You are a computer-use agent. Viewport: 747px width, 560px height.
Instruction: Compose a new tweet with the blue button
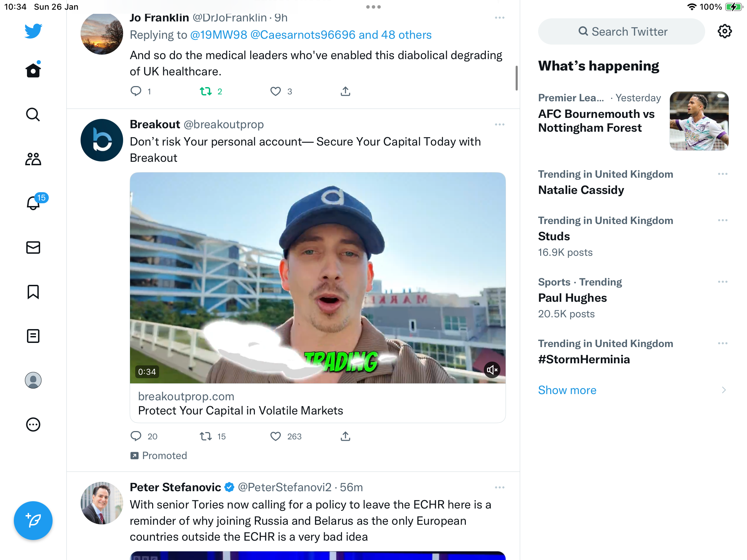[x=33, y=520]
